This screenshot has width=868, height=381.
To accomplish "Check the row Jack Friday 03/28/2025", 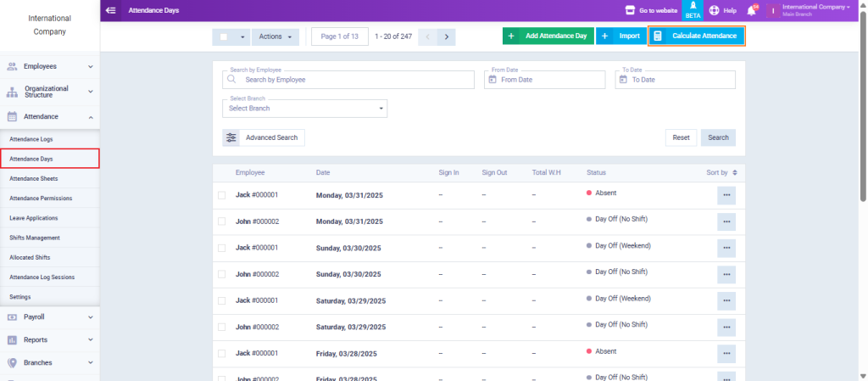I will coord(221,353).
